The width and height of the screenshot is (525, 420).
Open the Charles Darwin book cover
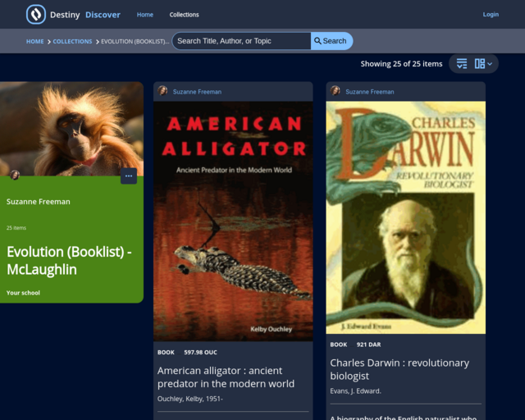tap(406, 217)
